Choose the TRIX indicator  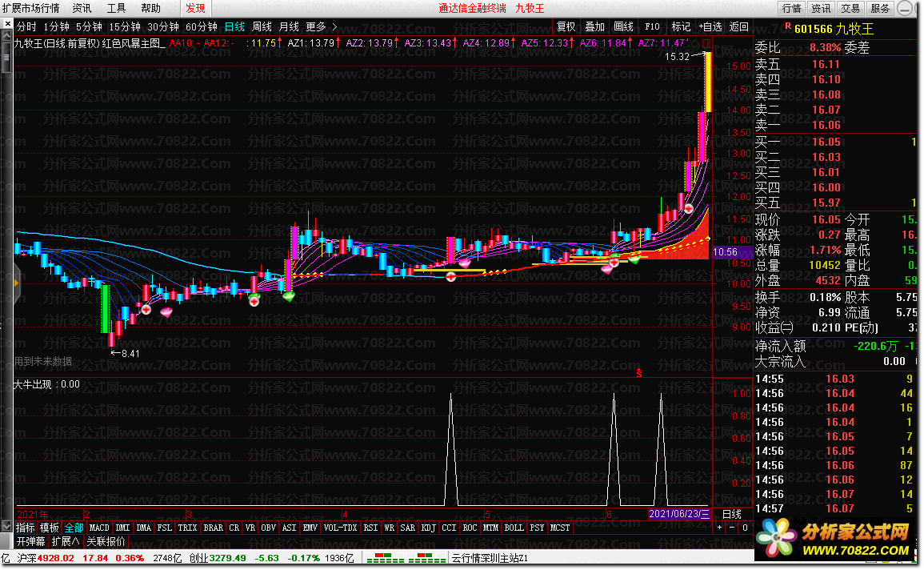[187, 528]
